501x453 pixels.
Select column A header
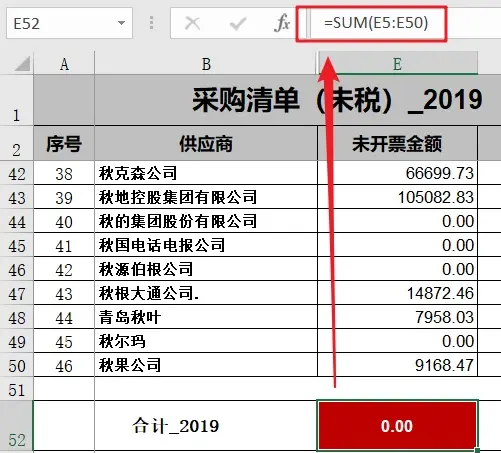[64, 64]
